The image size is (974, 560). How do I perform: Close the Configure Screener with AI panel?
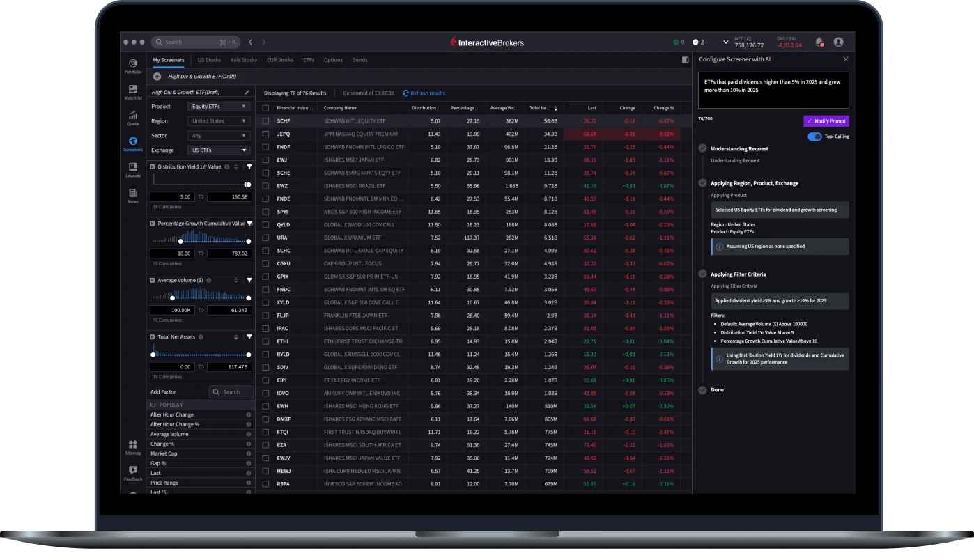click(846, 60)
